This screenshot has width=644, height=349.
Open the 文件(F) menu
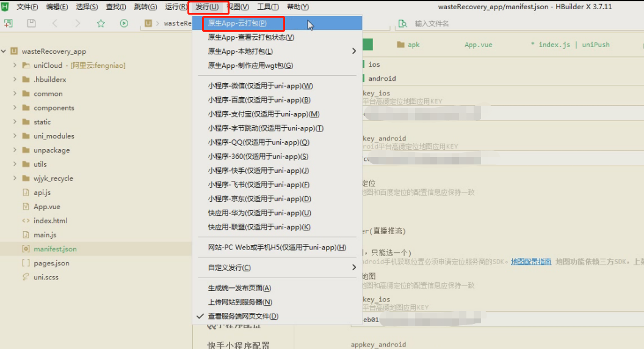(27, 7)
